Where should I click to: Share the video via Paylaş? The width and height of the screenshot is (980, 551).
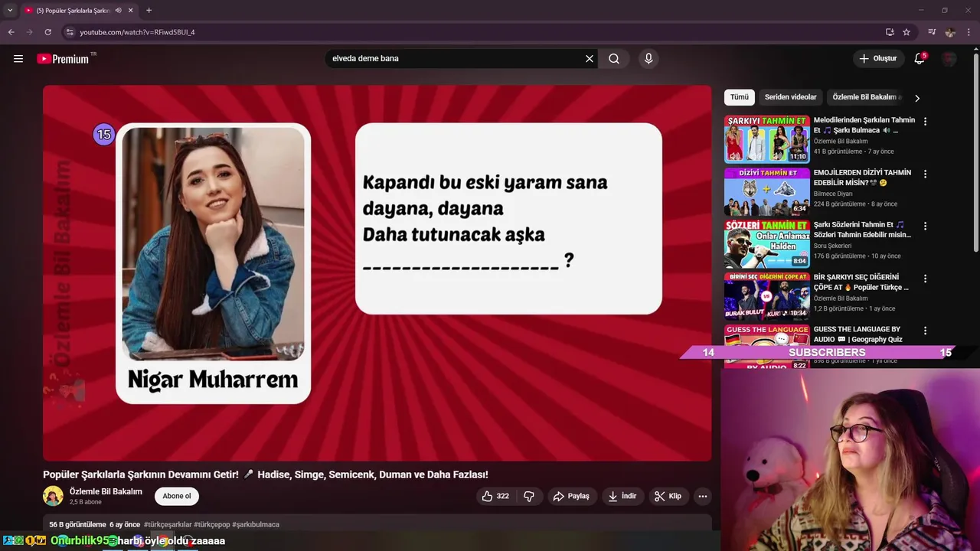[571, 496]
